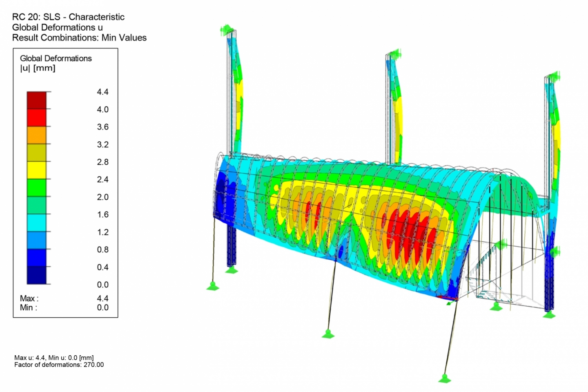
Task: Click the 'Max :' label in the legend
Action: (x=29, y=298)
